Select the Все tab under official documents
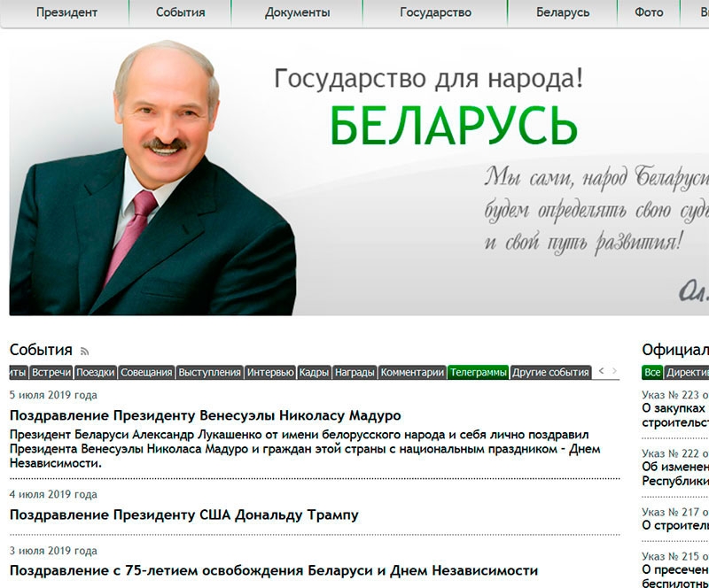The height and width of the screenshot is (588, 709). (x=652, y=373)
